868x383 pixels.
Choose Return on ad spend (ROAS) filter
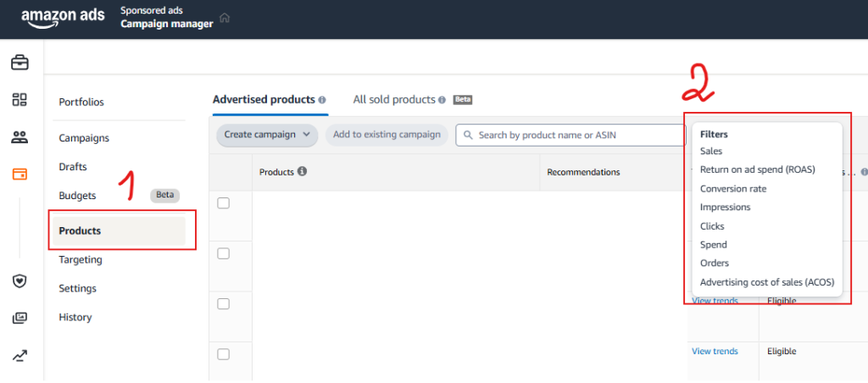(x=757, y=169)
